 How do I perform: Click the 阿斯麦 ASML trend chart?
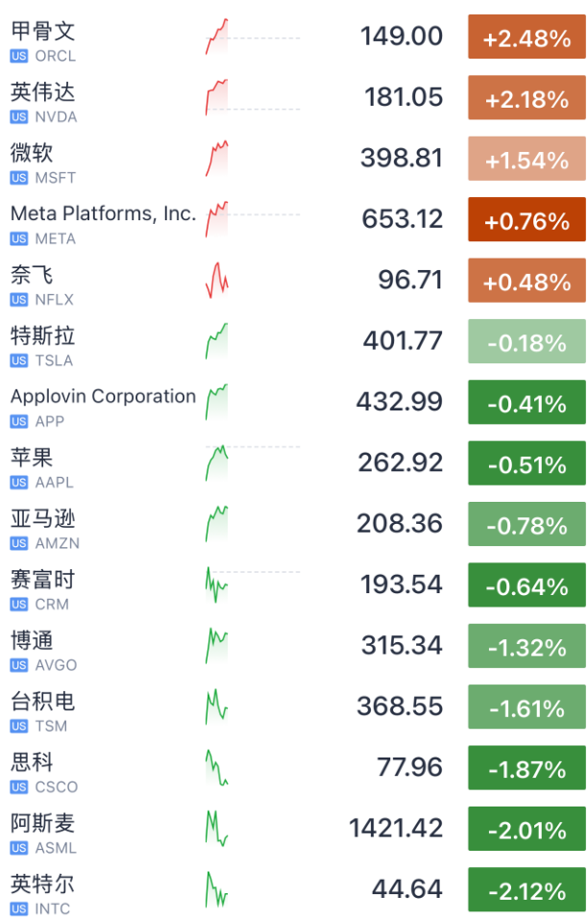click(x=215, y=828)
